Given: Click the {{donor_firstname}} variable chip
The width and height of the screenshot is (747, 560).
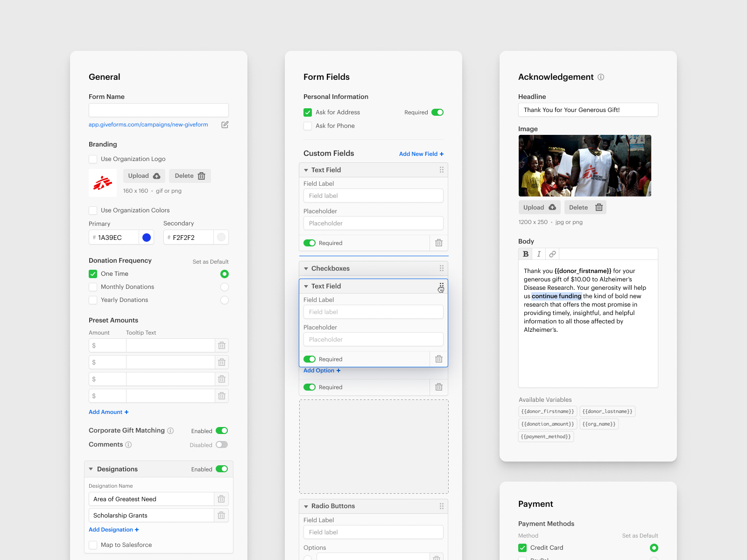Looking at the screenshot, I should (x=547, y=411).
